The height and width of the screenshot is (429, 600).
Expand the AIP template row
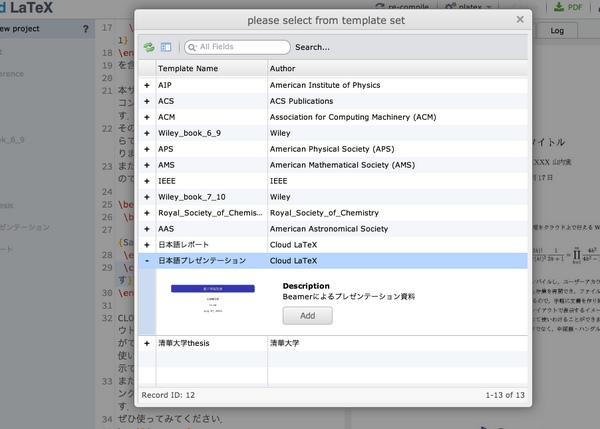[147, 85]
